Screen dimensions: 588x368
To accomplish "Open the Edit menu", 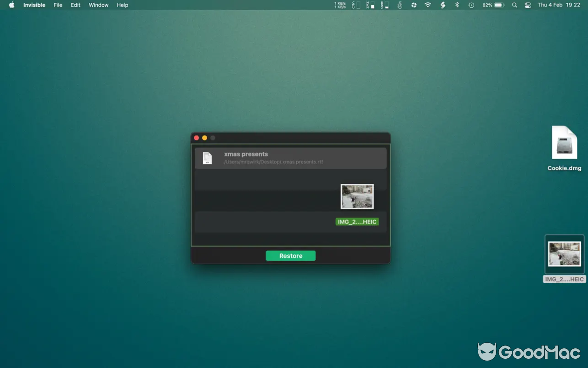I will (x=75, y=5).
